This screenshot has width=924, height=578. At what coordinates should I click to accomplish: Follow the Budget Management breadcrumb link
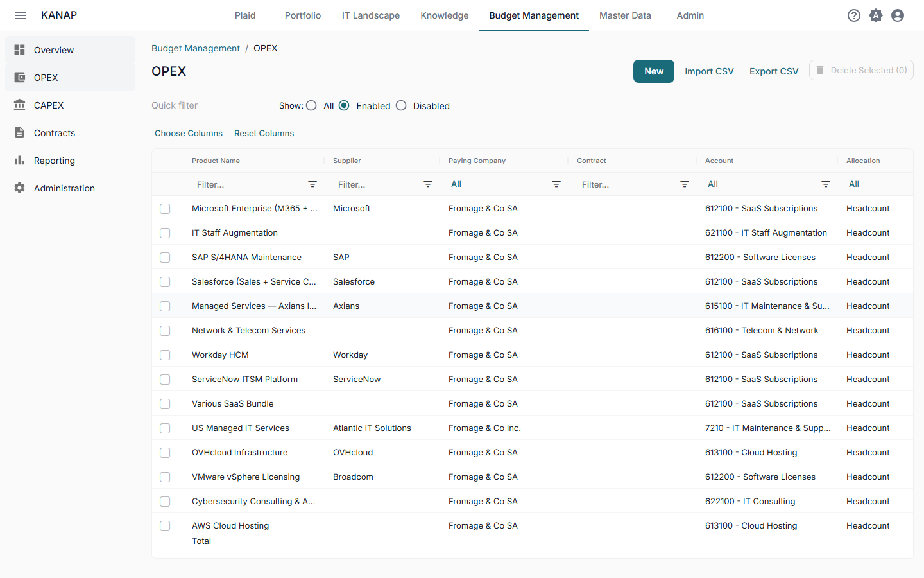pos(196,48)
